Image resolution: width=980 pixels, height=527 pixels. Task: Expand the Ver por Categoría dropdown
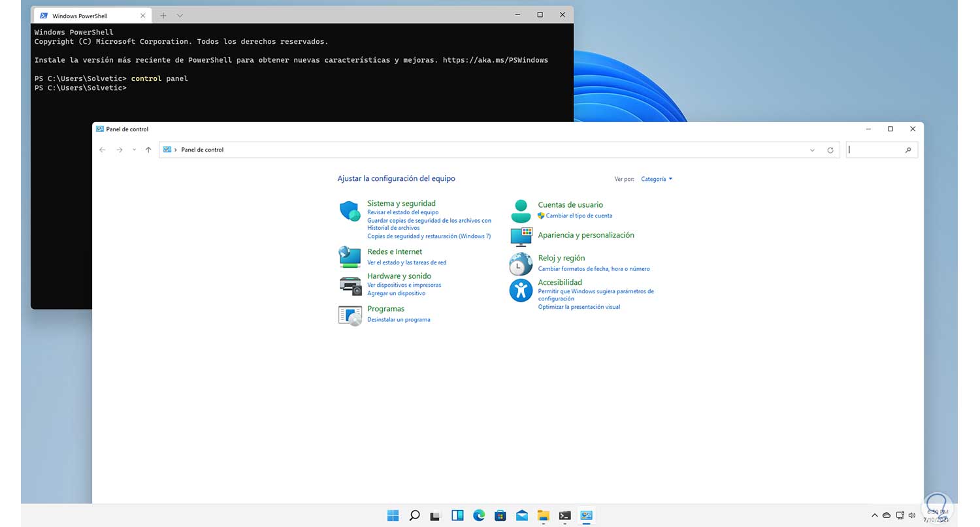657,179
